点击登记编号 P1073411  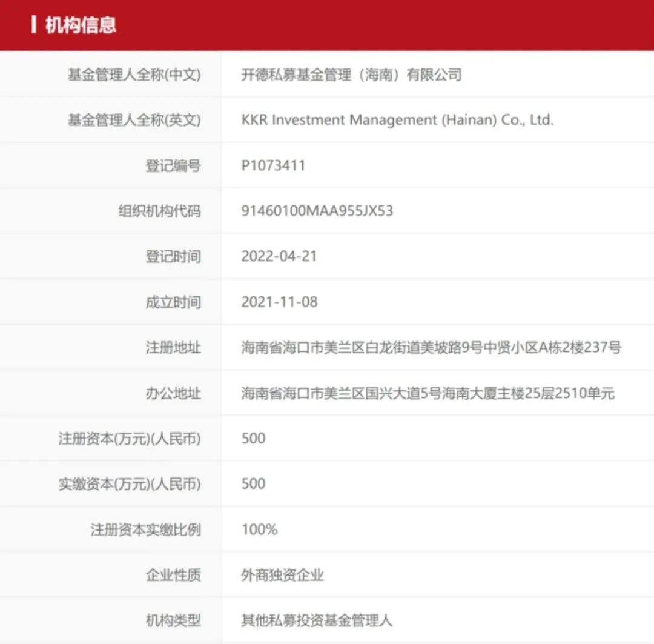coord(272,165)
